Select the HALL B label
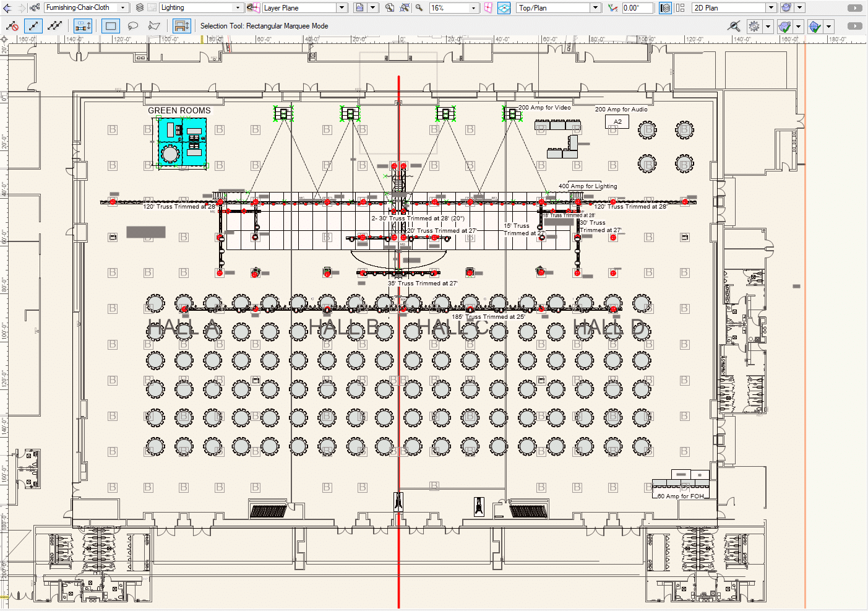This screenshot has width=868, height=611. [x=343, y=327]
